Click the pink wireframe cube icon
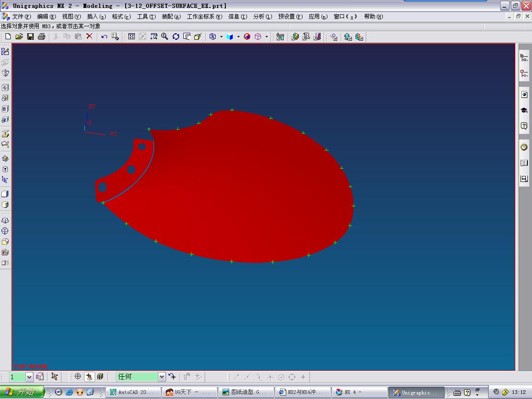Screen dimensions: 532x399 258,36
